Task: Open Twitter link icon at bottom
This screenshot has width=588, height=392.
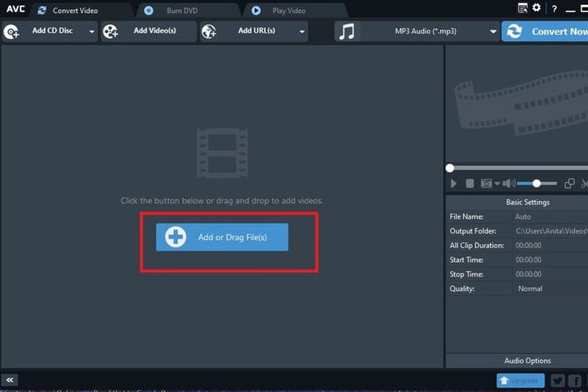Action: click(557, 381)
